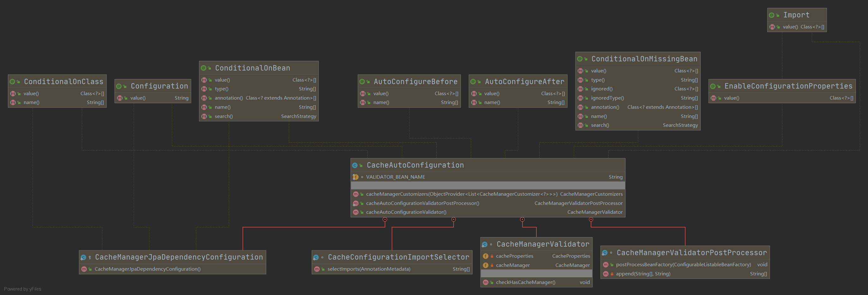The height and width of the screenshot is (295, 868).
Task: Click the method icon beside cacheAutoConfigurationValidatorPostProcessor()
Action: (x=355, y=203)
